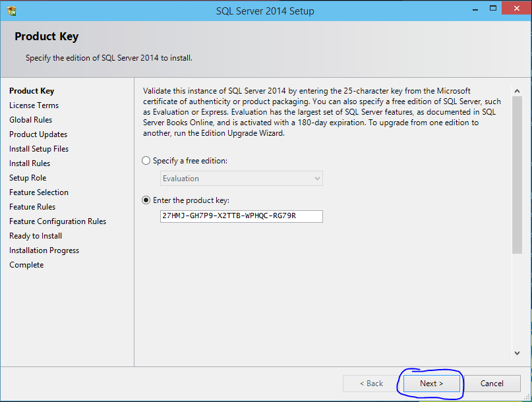
Task: Select the Product Key step in the sidebar
Action: 32,91
